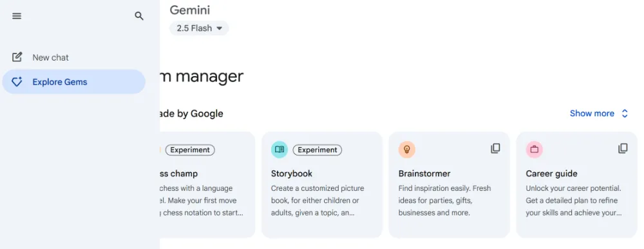Copy the Career guide gem
Screen dimensions: 644x249
click(623, 148)
